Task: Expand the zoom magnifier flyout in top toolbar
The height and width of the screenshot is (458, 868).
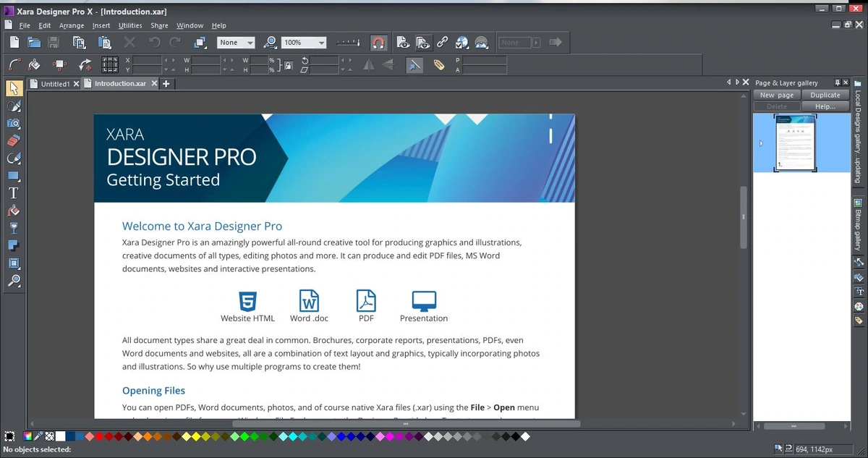Action: 270,43
